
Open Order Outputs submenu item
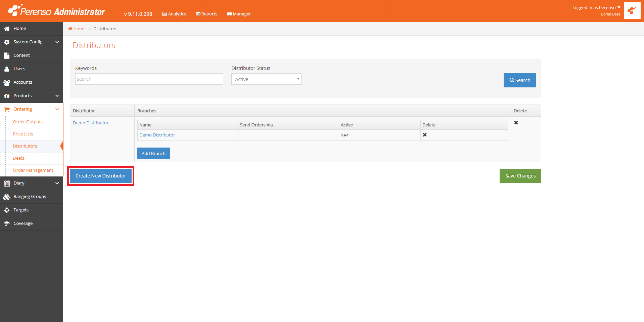[28, 122]
